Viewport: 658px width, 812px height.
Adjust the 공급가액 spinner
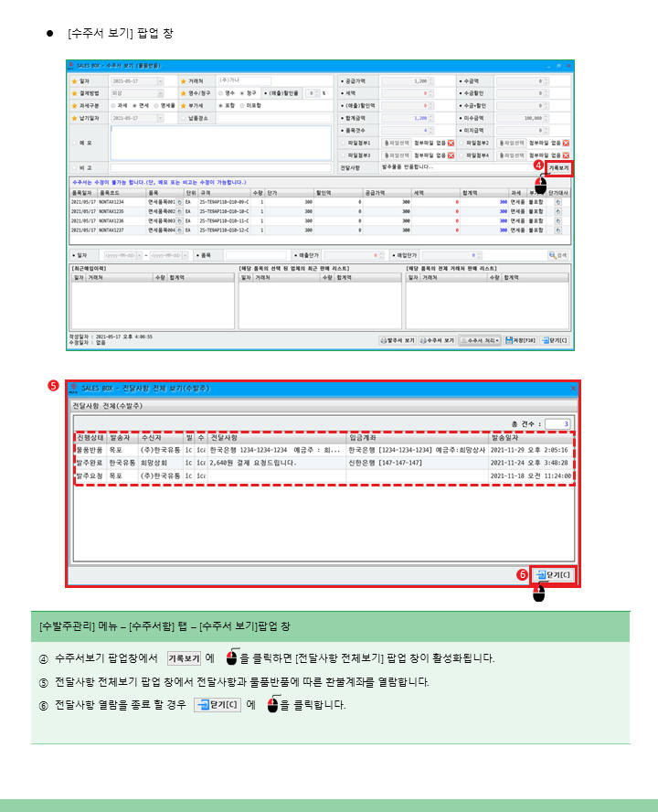click(x=430, y=81)
